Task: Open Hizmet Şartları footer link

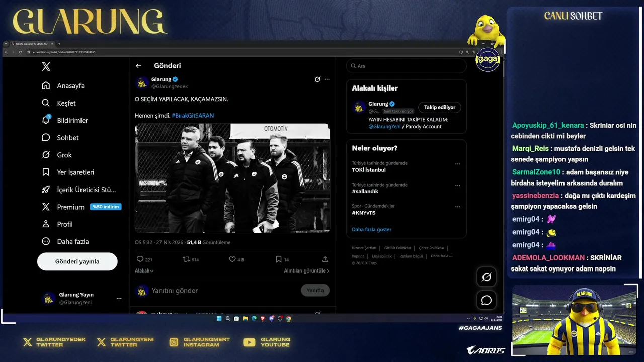Action: tap(364, 248)
